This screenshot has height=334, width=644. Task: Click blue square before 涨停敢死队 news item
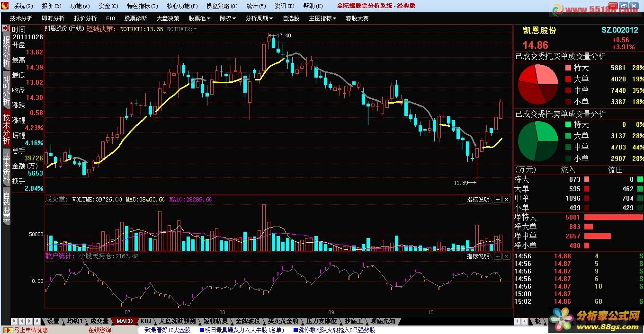[295, 330]
